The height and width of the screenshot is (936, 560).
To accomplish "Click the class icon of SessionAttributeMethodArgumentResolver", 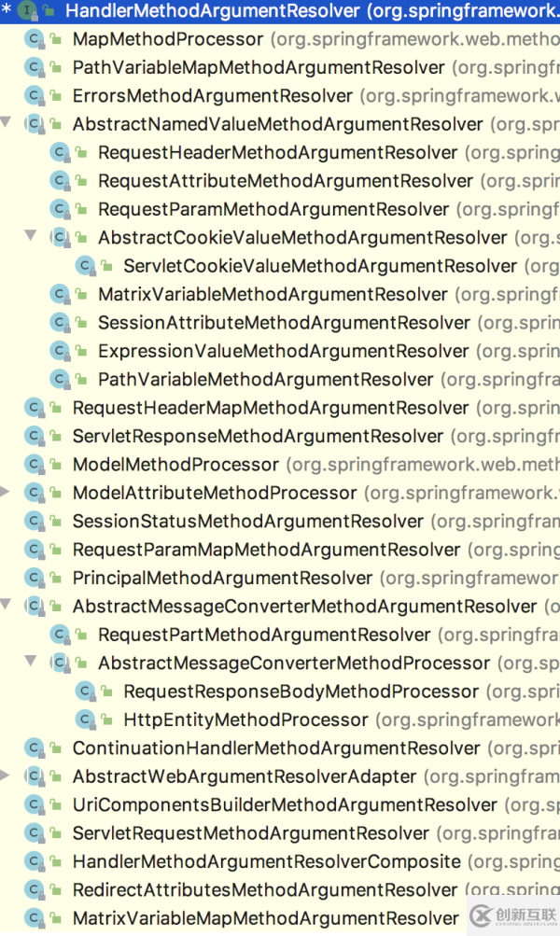I will click(x=61, y=322).
